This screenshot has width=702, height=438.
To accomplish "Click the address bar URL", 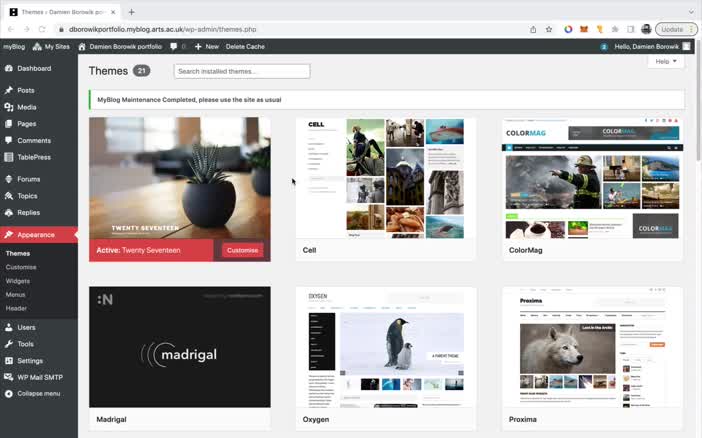I will (163, 29).
